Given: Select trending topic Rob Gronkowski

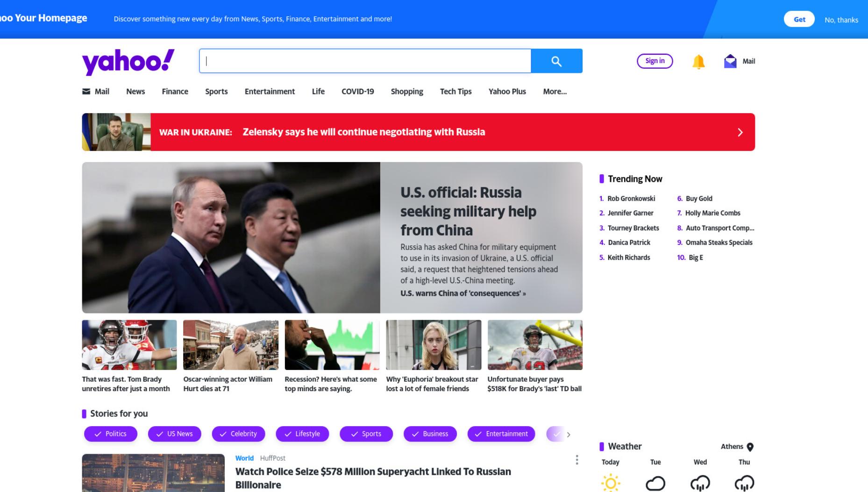Looking at the screenshot, I should pyautogui.click(x=631, y=199).
